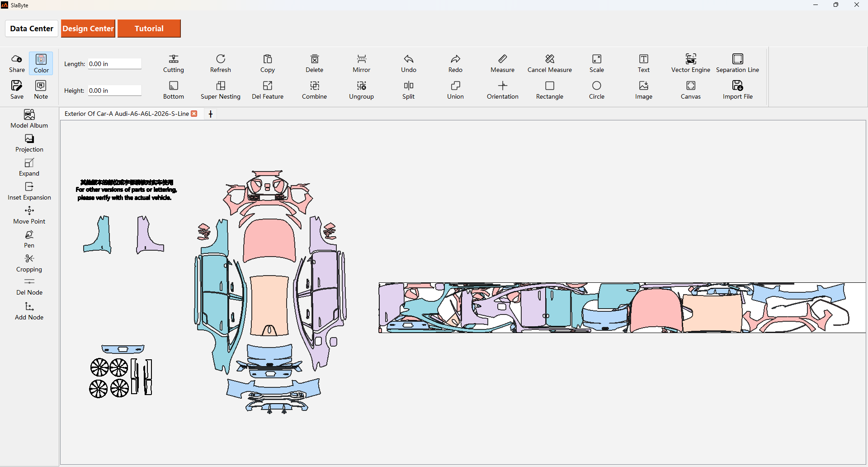Select the Circle shape tool
Viewport: 868px width, 467px height.
(x=597, y=90)
